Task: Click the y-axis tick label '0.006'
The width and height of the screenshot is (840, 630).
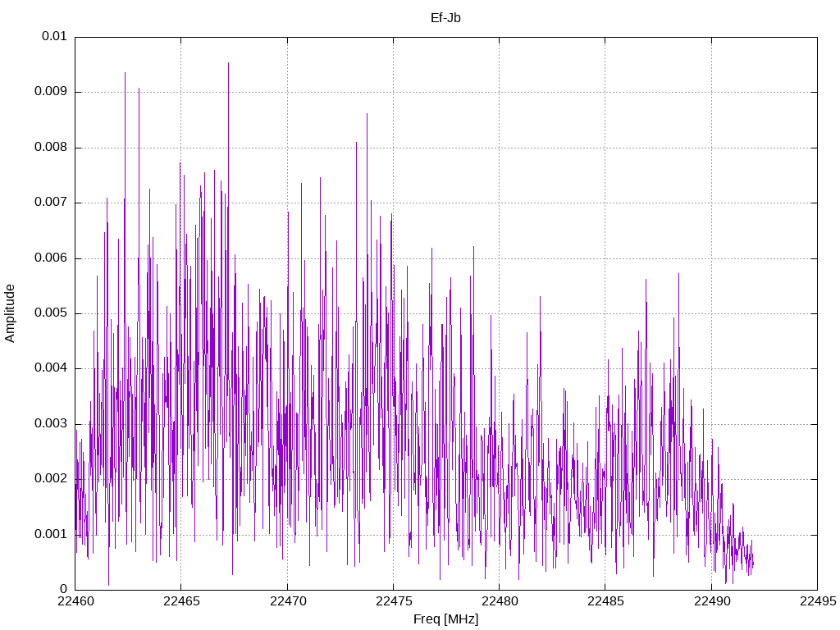Action: pos(51,258)
